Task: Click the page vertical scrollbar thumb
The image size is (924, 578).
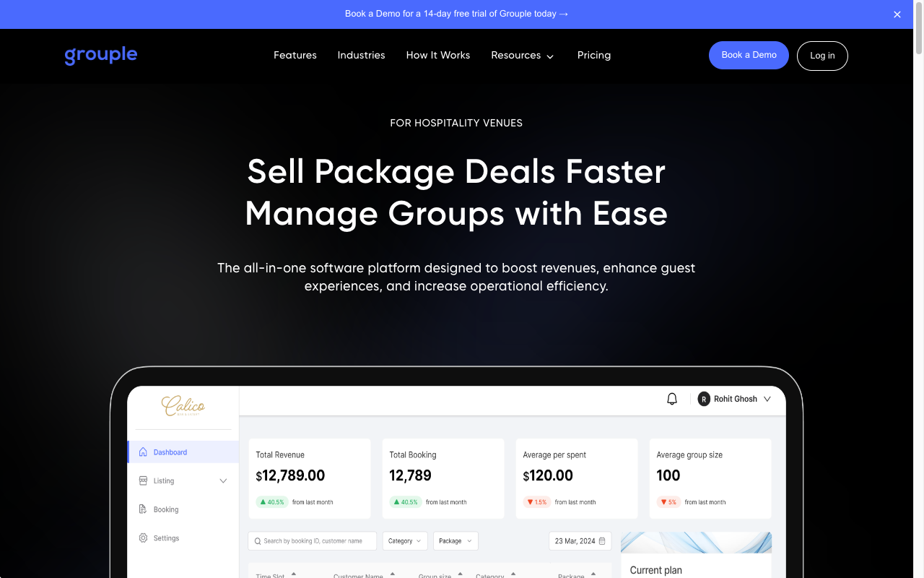Action: click(x=918, y=29)
